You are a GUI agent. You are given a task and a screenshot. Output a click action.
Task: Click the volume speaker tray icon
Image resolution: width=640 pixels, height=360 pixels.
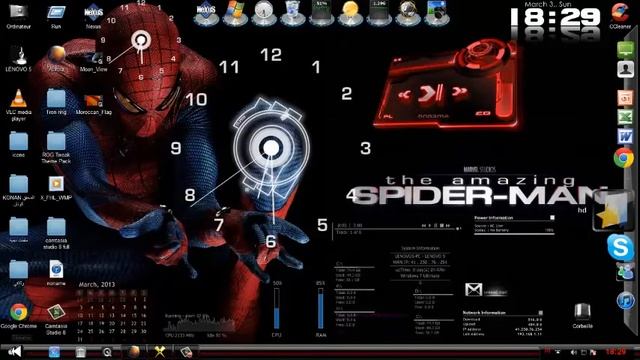click(x=573, y=352)
